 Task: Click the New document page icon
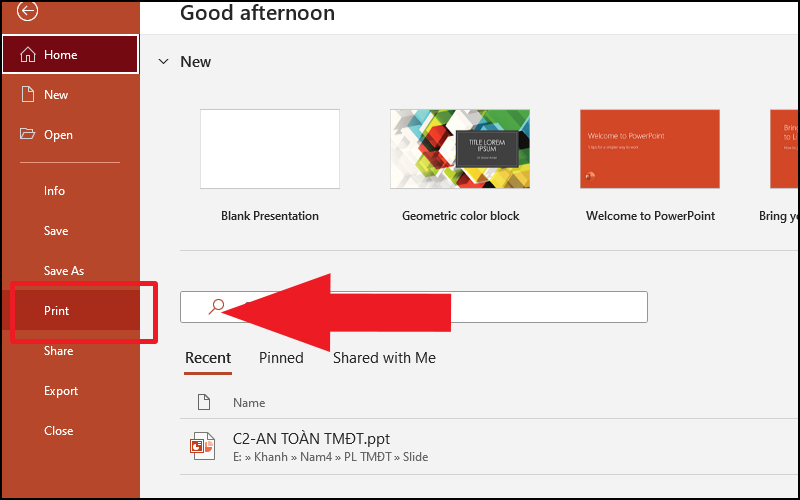point(28,94)
